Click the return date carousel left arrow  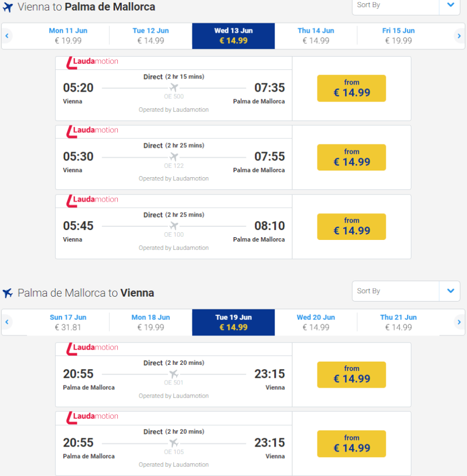pyautogui.click(x=7, y=322)
